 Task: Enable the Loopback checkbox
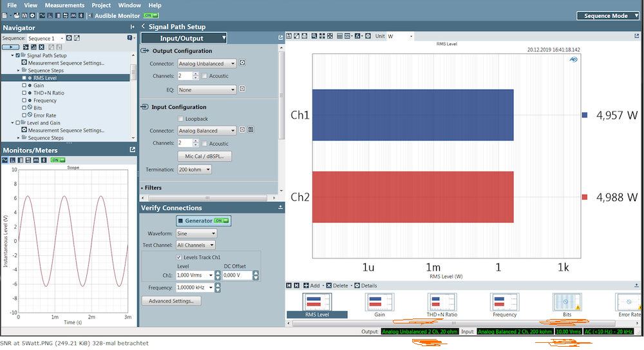(x=180, y=119)
